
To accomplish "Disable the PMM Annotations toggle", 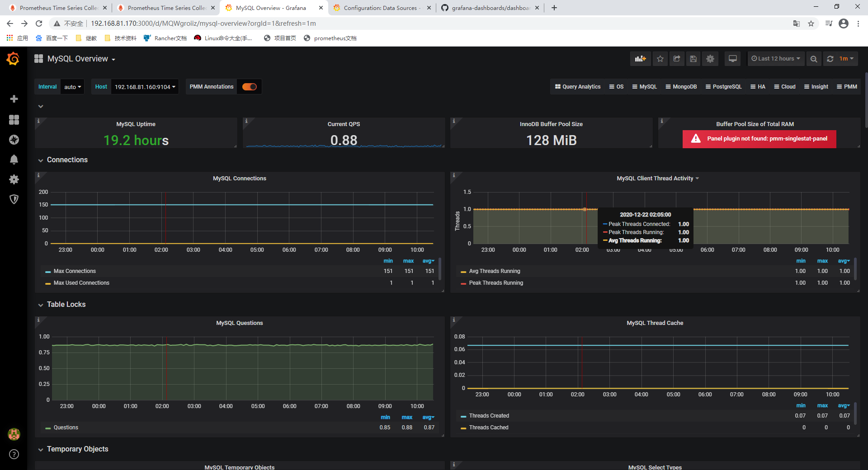I will point(249,86).
